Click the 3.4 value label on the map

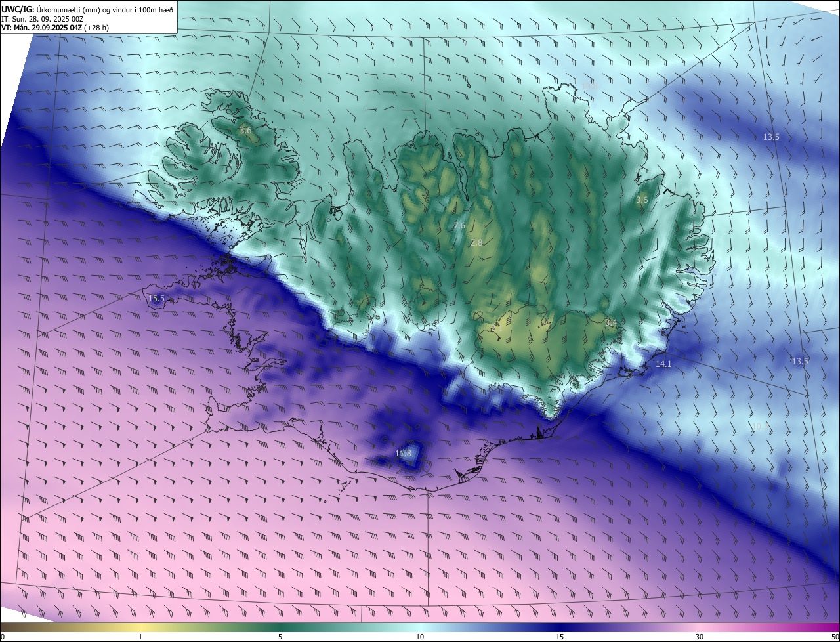(x=611, y=322)
